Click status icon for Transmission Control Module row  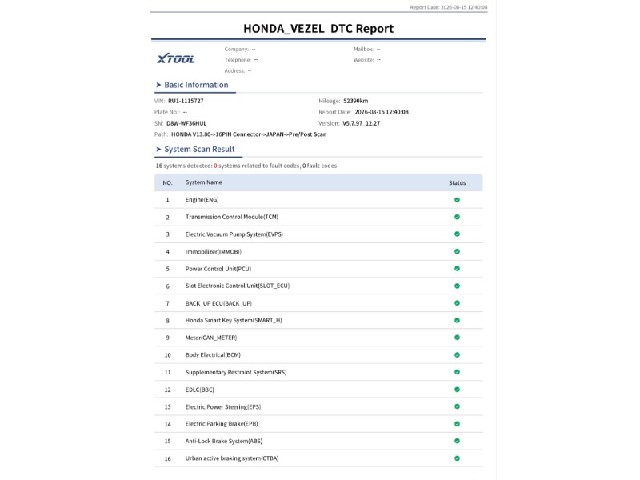coord(457,217)
